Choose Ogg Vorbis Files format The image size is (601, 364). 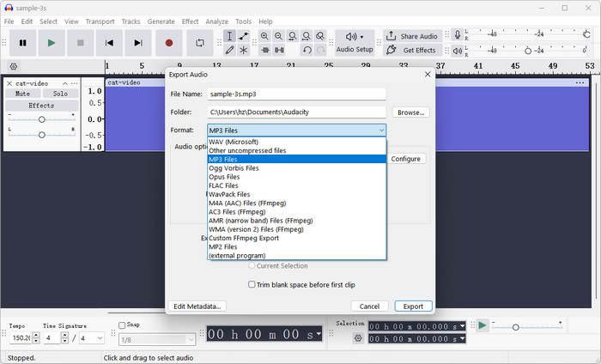[297, 168]
